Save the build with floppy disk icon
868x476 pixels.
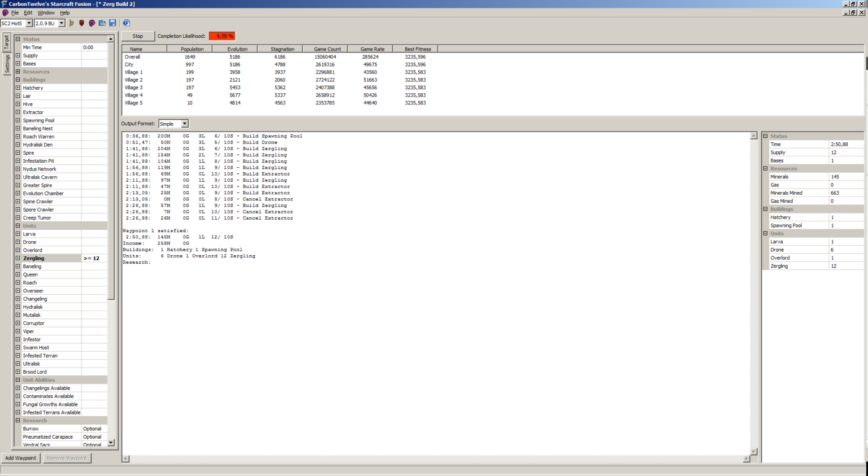point(112,23)
